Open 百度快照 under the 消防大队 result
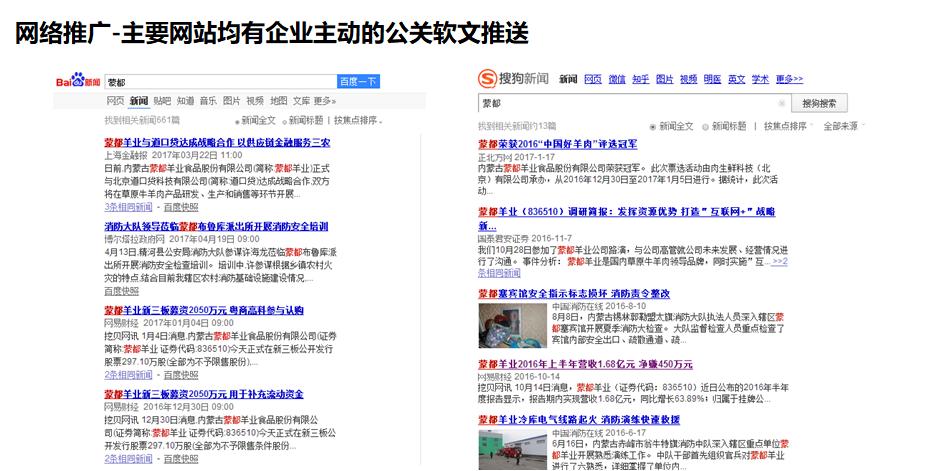The image size is (931, 471). click(x=122, y=291)
